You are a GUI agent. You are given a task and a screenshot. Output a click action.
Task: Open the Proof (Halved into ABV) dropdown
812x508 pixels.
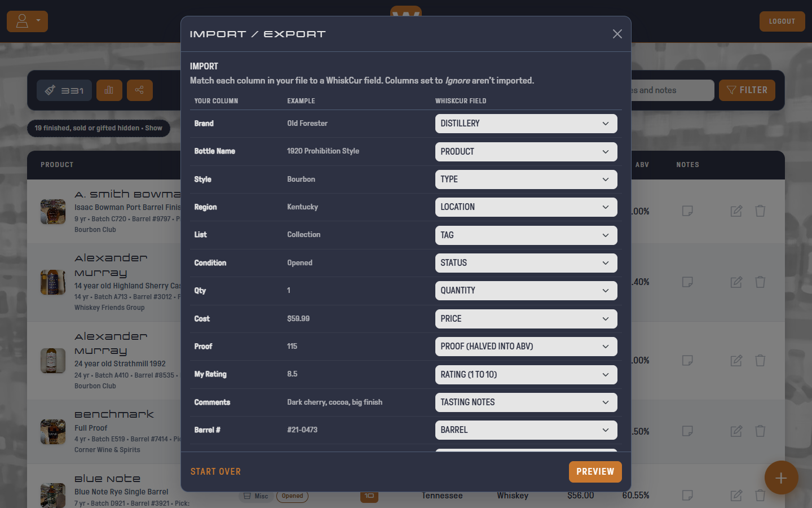point(526,347)
